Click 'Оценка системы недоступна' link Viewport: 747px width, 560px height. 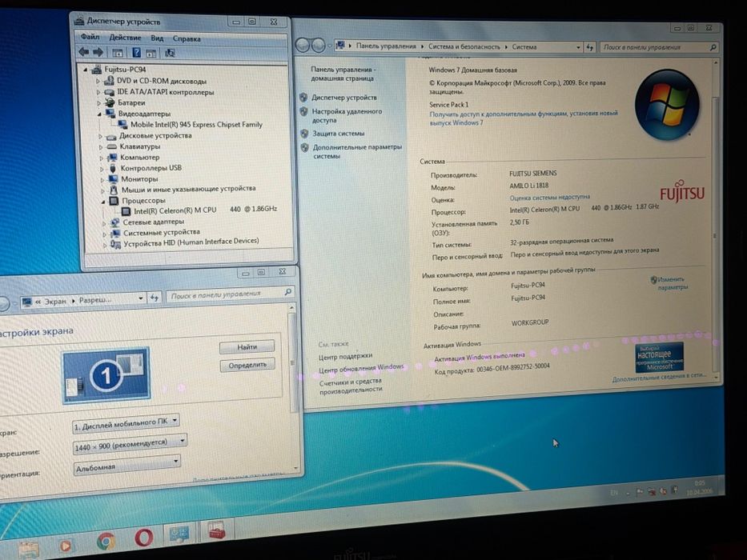[x=550, y=197]
